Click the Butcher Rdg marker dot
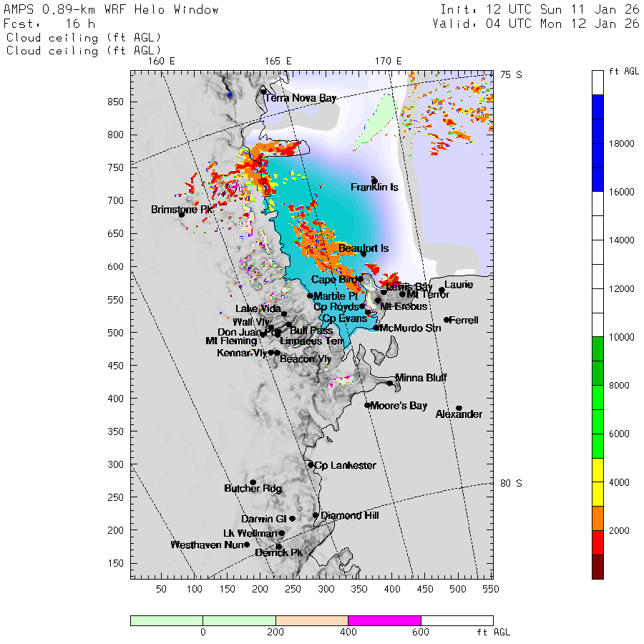Viewport: 644px width, 644px height. [x=253, y=482]
